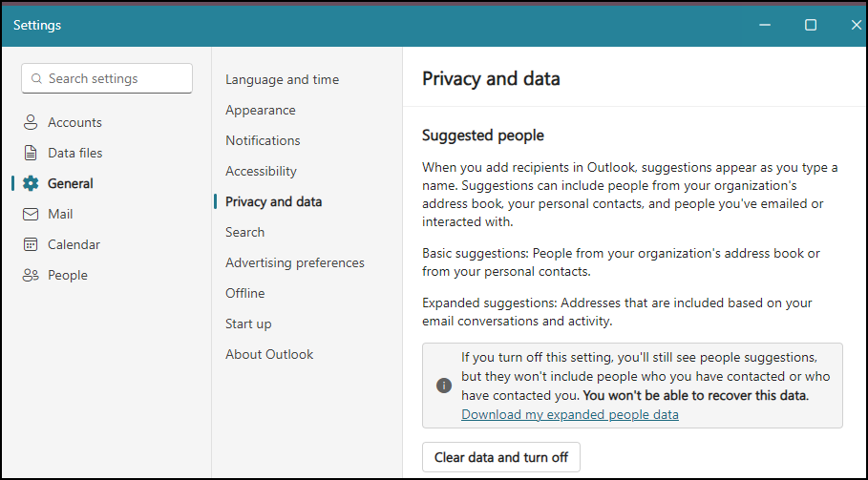Image resolution: width=868 pixels, height=480 pixels.
Task: Select Accessibility in General menu
Action: tap(262, 172)
